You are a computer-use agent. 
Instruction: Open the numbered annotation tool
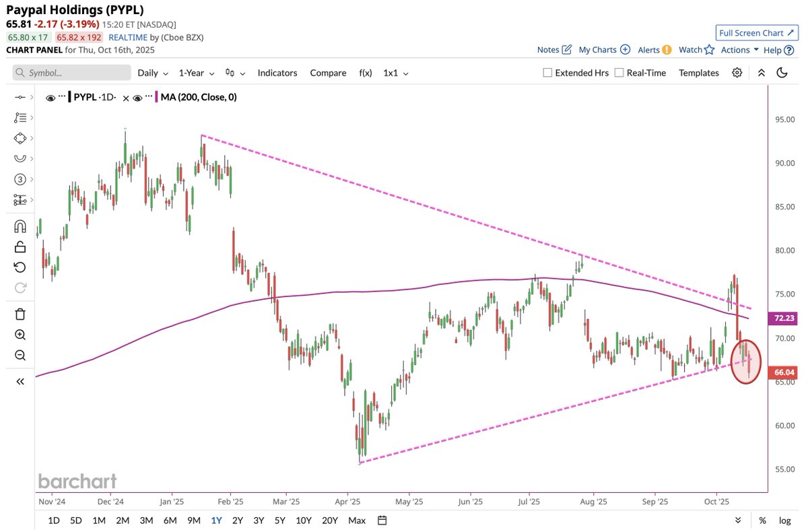point(20,179)
